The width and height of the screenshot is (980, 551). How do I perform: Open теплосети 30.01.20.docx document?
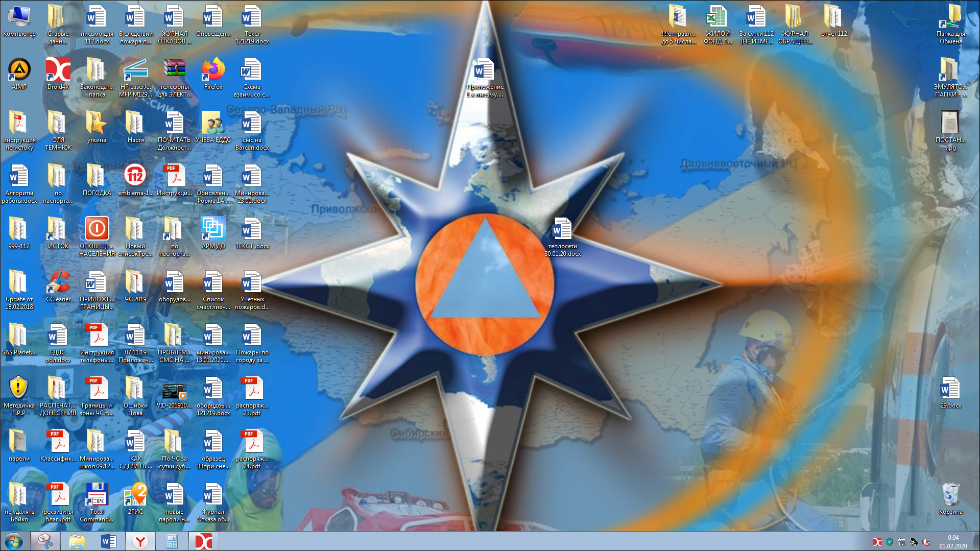[x=563, y=237]
